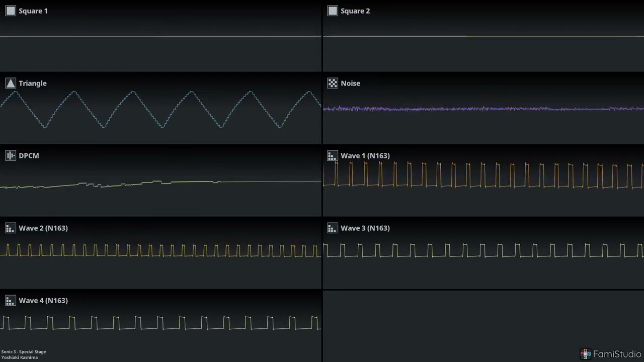Click the Square 1 flat signal line
Image resolution: width=644 pixels, height=362 pixels.
pos(160,36)
